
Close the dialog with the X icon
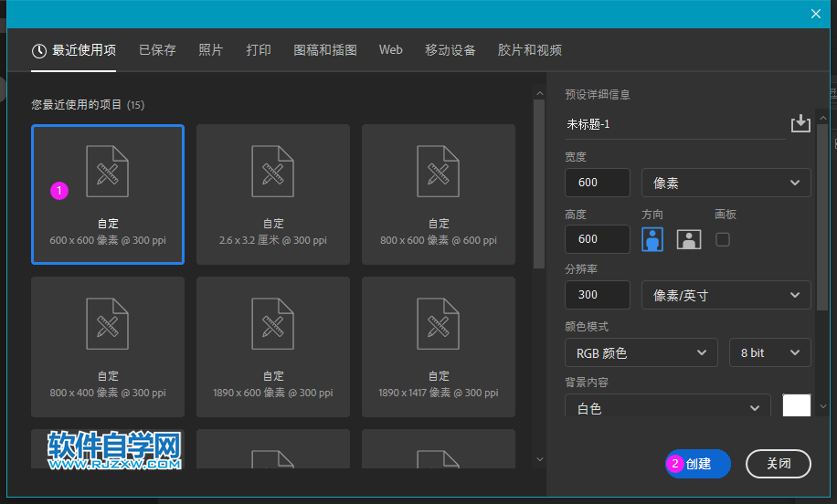[816, 14]
